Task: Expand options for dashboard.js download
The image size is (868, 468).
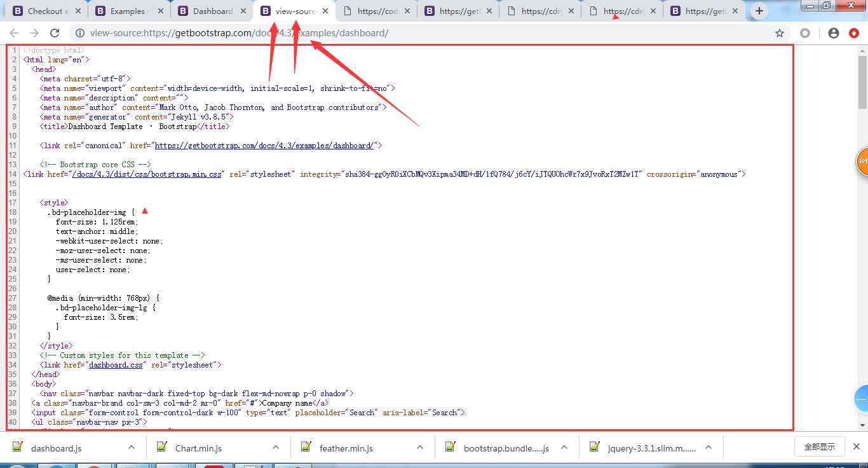Action: click(x=132, y=447)
